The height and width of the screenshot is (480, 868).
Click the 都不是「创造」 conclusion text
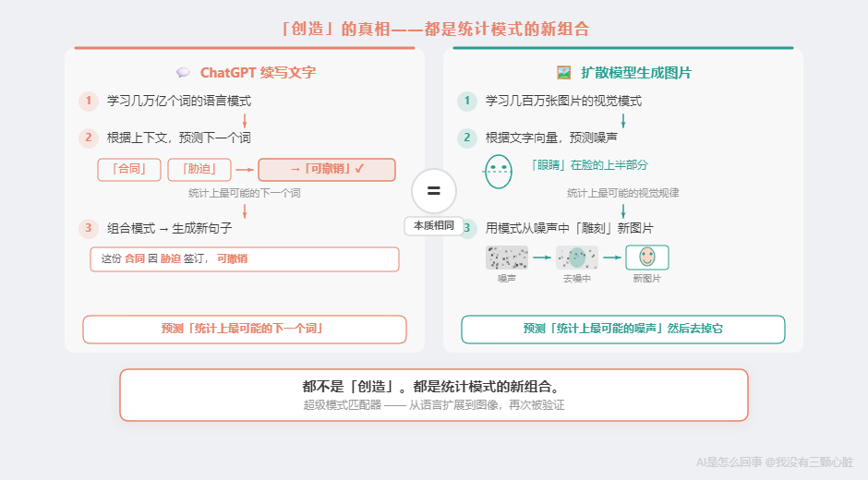(433, 387)
